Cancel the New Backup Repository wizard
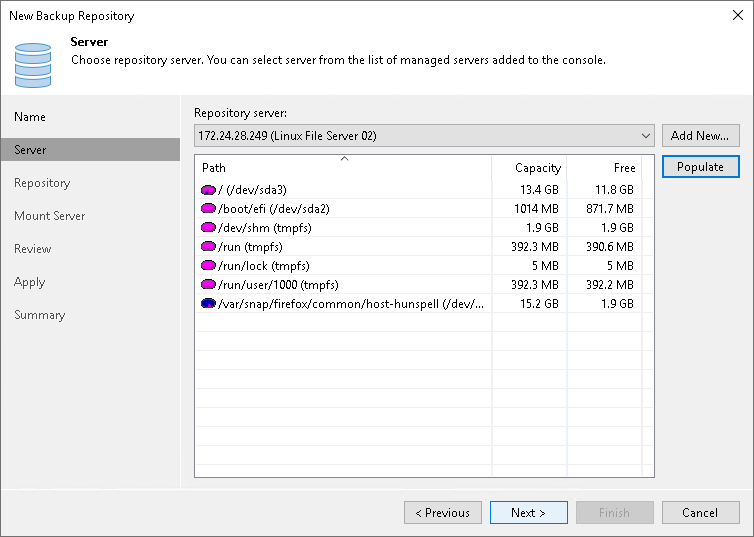 [x=700, y=513]
